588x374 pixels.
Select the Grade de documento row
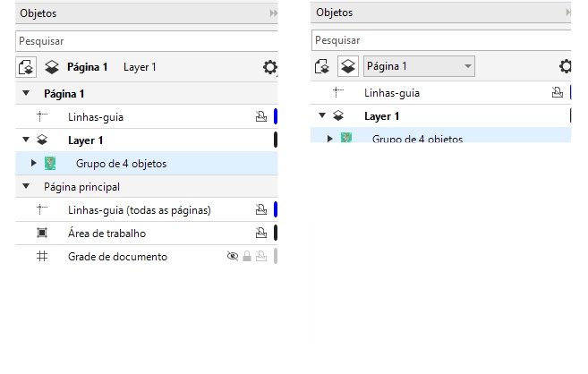[117, 257]
